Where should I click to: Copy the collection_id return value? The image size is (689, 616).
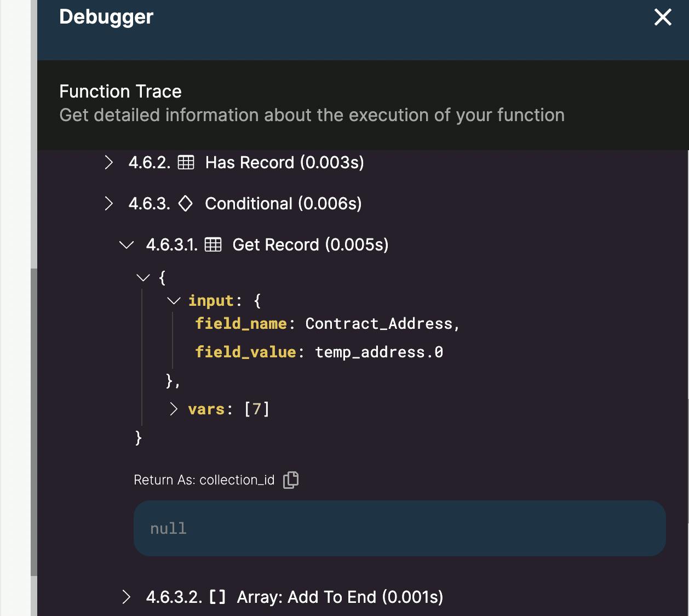[x=291, y=480]
